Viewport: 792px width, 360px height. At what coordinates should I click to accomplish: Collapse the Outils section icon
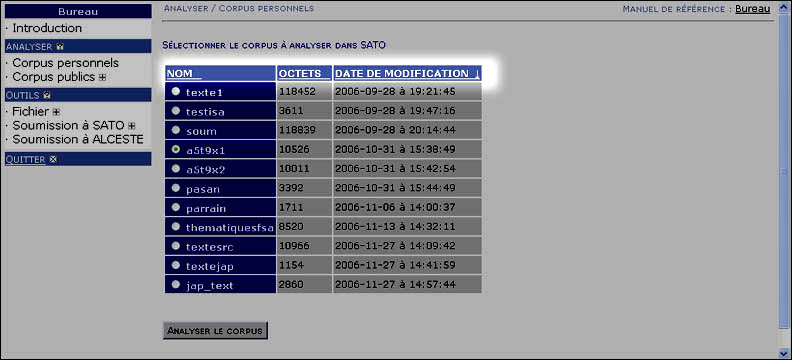click(x=47, y=95)
